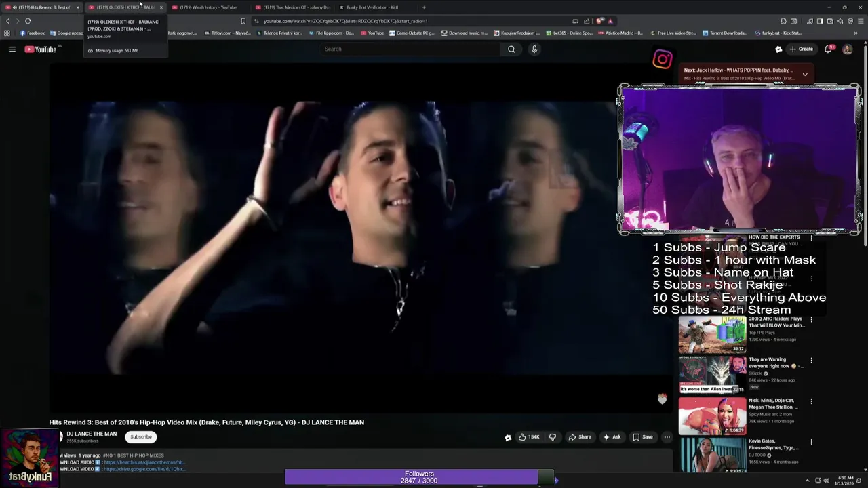Open more actions ellipsis under the video

click(x=667, y=437)
